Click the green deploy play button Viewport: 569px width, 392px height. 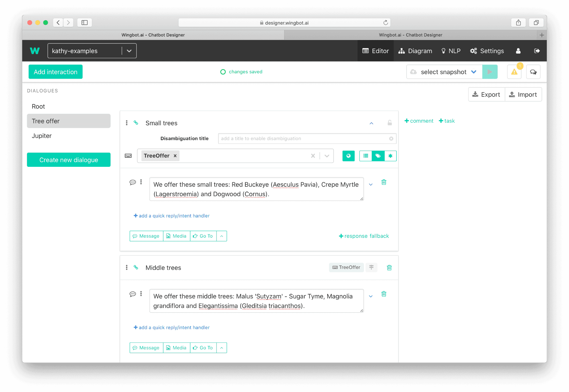tap(490, 72)
